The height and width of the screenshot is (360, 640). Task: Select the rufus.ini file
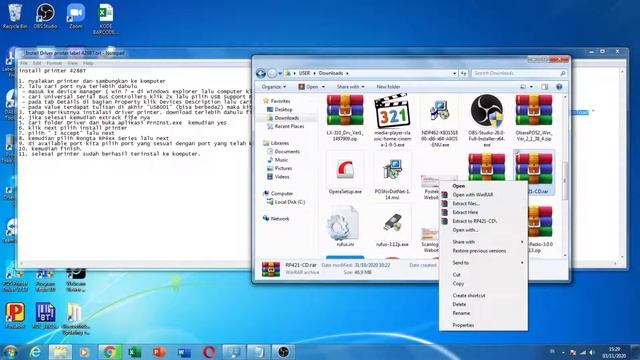click(x=345, y=227)
